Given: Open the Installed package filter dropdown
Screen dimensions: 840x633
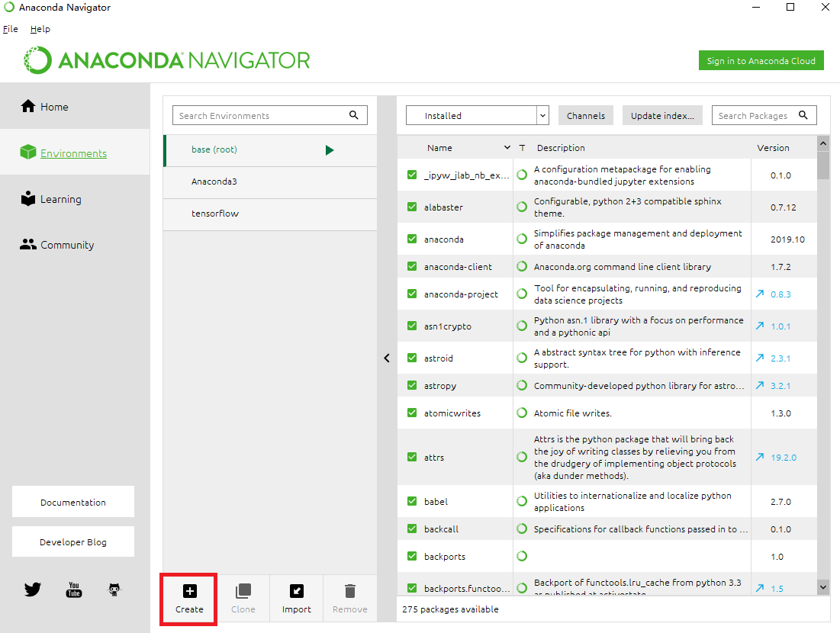Looking at the screenshot, I should (478, 115).
